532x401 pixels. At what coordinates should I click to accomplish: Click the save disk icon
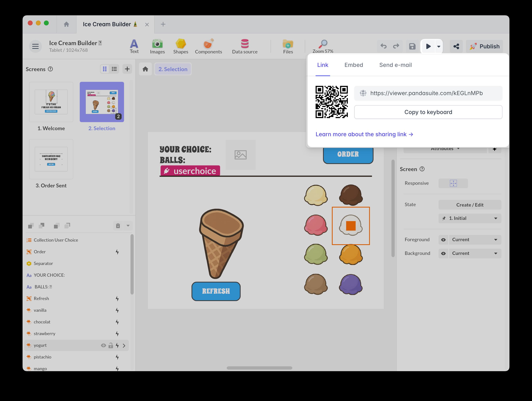click(x=412, y=46)
